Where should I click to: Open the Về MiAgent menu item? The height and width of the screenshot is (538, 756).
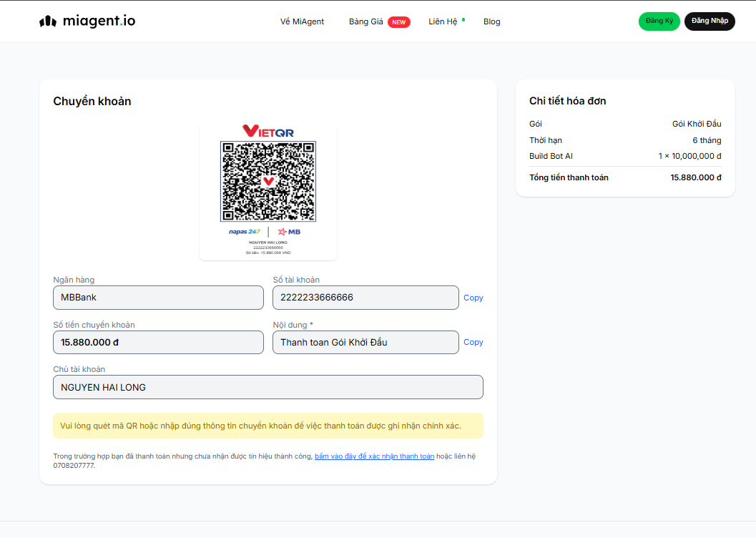302,21
